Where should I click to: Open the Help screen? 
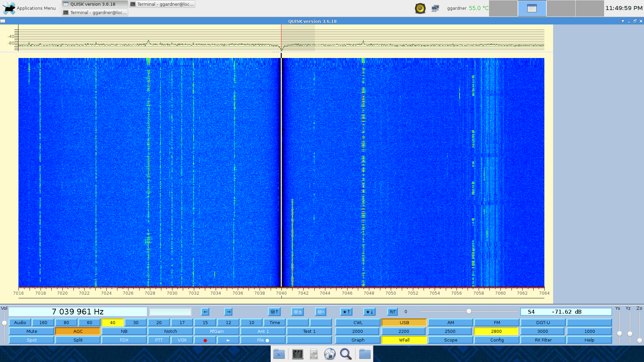589,340
